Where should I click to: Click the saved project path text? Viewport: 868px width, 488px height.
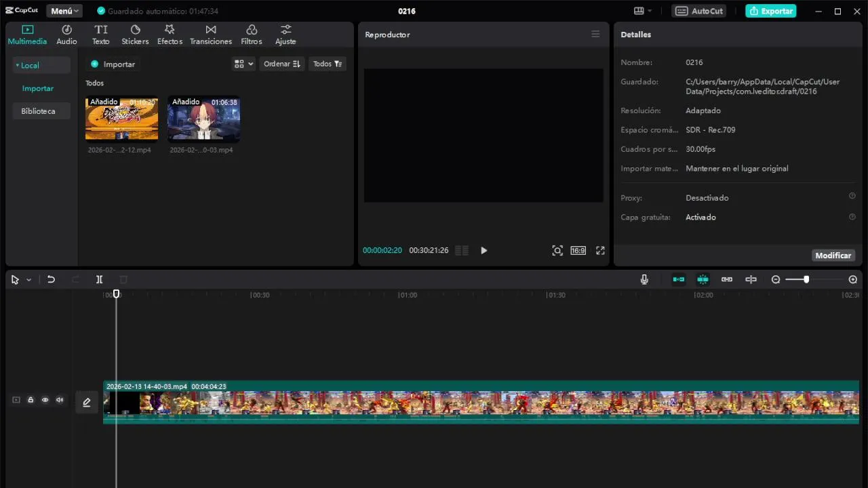762,86
